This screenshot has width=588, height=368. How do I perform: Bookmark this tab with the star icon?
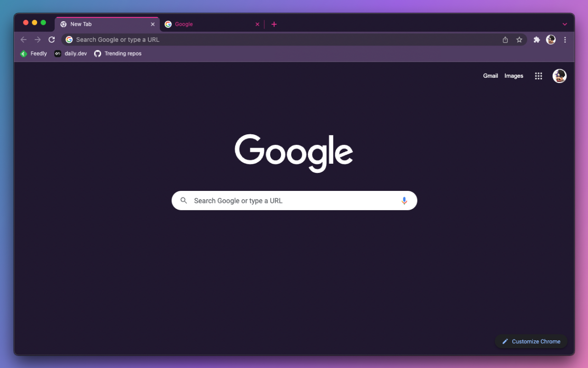519,40
